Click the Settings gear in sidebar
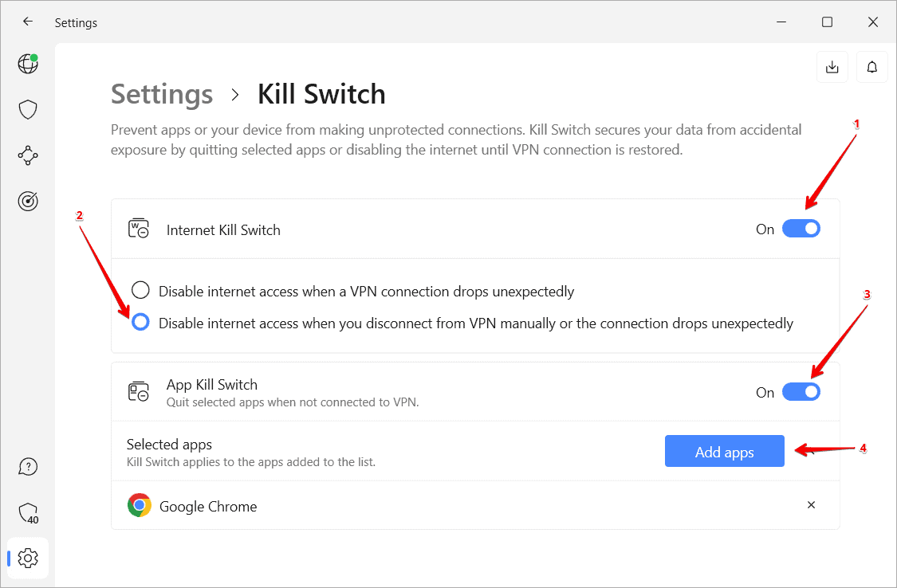The width and height of the screenshot is (897, 588). tap(28, 559)
